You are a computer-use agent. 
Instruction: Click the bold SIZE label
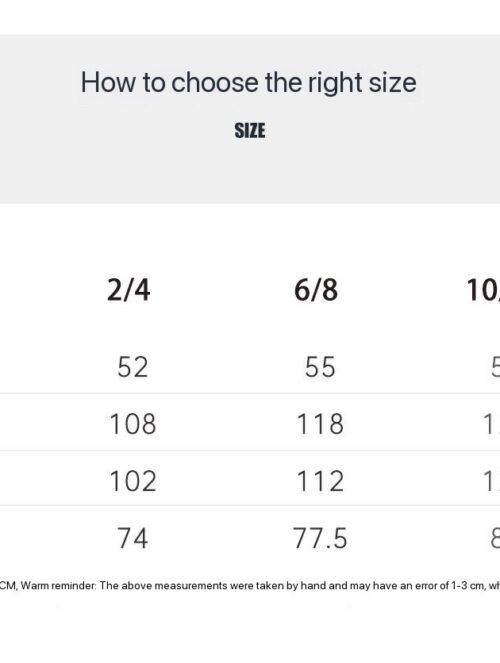point(250,131)
